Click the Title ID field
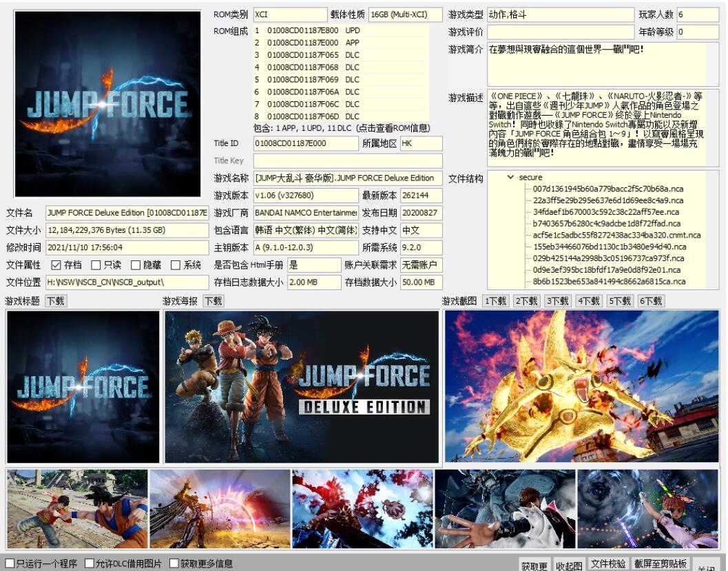Viewport: 728px width, 571px height. (306, 143)
